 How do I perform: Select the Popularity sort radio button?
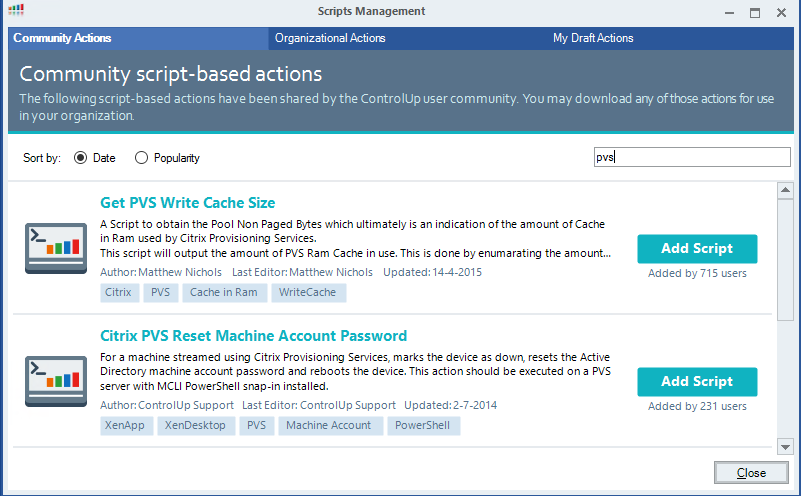(142, 158)
